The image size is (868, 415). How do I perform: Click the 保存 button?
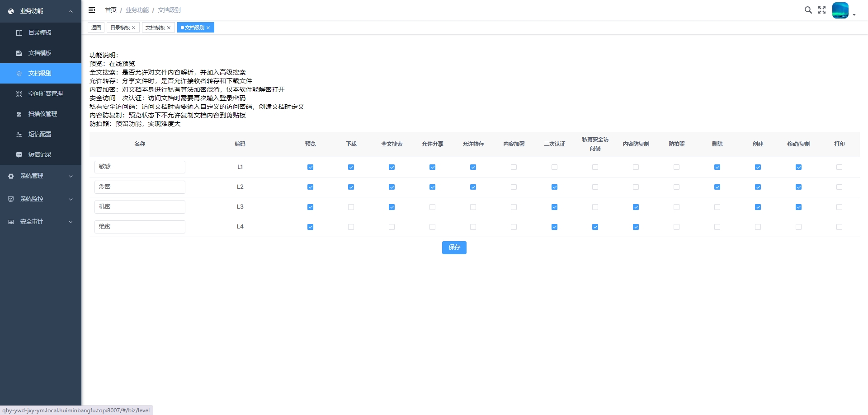pos(454,247)
